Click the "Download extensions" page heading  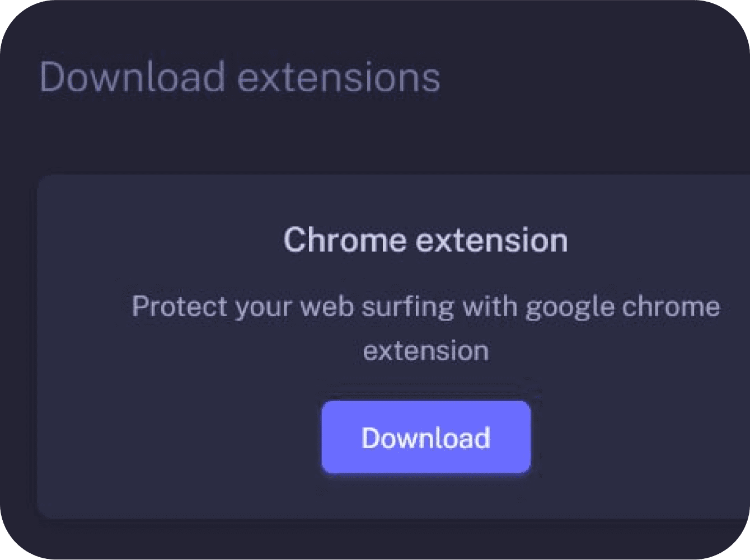point(240,77)
